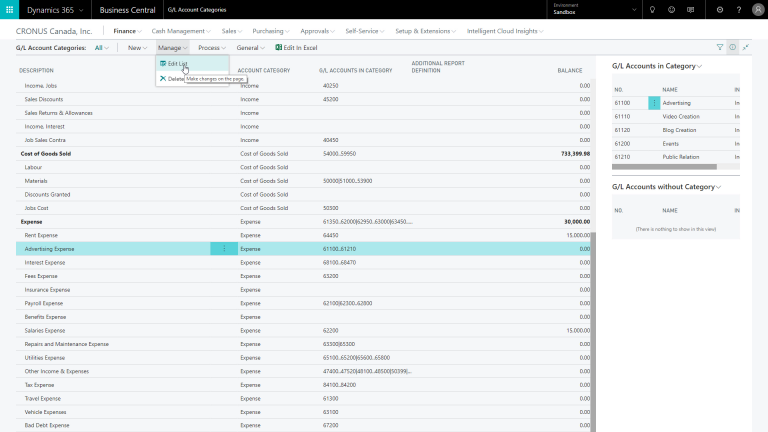Select the Utilities Expense row

(304, 358)
